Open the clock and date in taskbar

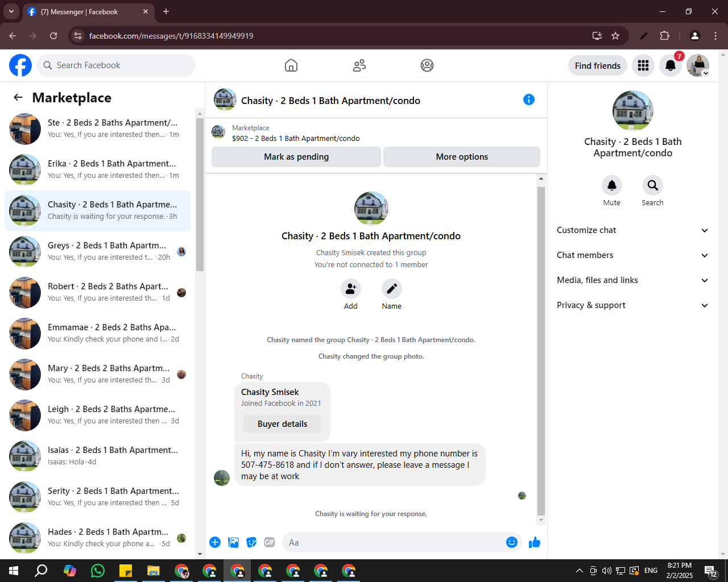(x=680, y=571)
